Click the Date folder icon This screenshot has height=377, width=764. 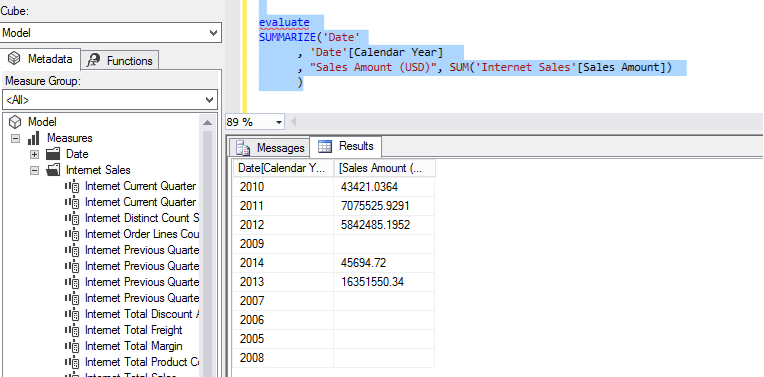pos(53,154)
